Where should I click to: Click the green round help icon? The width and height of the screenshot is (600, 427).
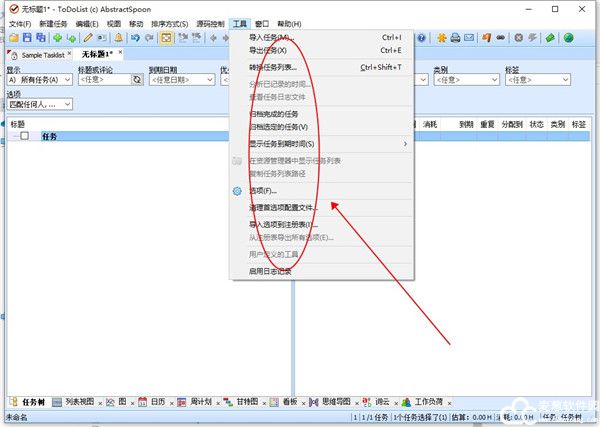point(568,38)
